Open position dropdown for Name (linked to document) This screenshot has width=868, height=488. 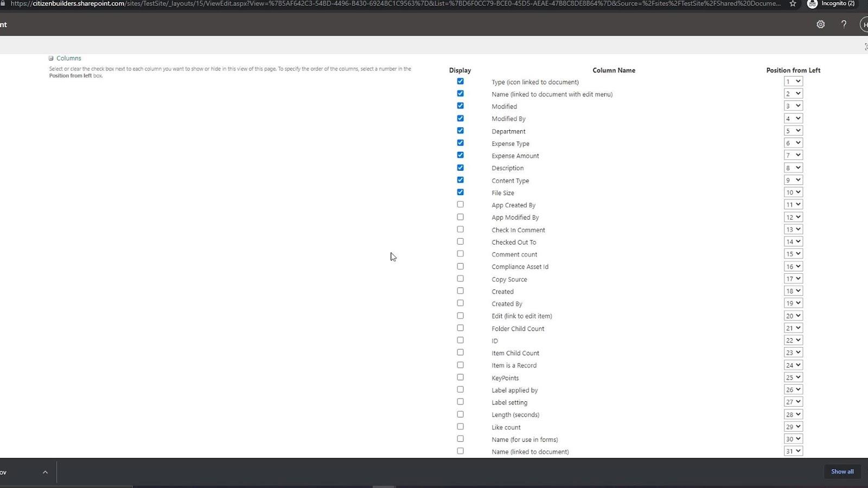click(793, 451)
